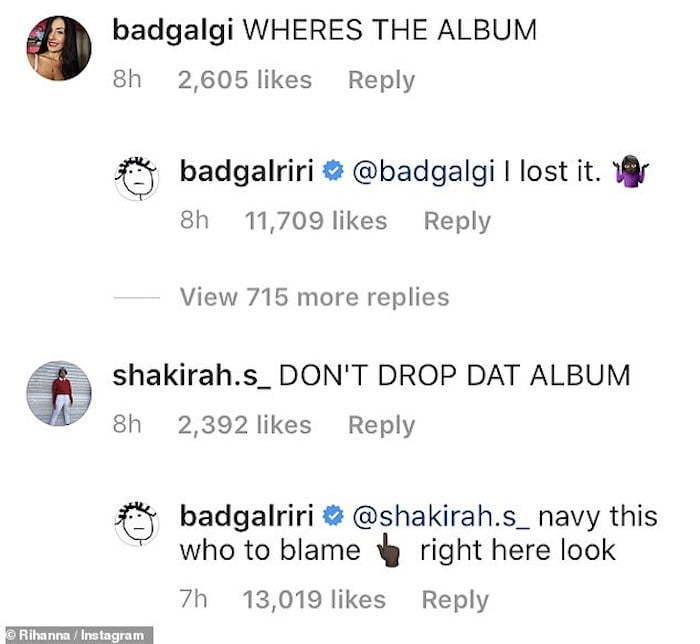Screen dimensions: 700x644
Task: Click badgalriri avatar on the 'I lost it' reply
Action: [x=137, y=179]
